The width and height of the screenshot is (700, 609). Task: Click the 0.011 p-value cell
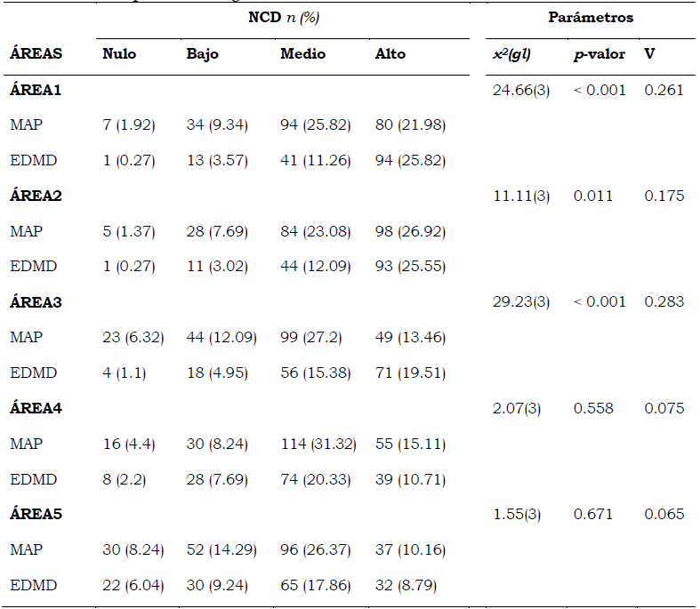coord(593,196)
